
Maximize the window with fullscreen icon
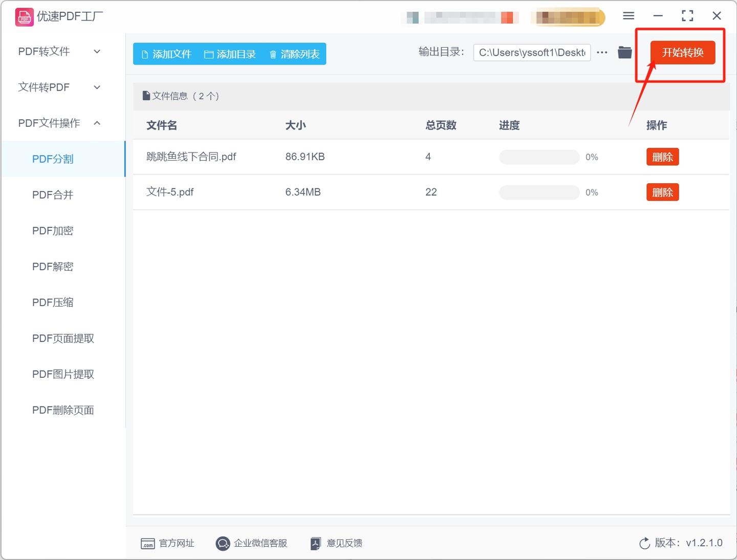point(687,16)
